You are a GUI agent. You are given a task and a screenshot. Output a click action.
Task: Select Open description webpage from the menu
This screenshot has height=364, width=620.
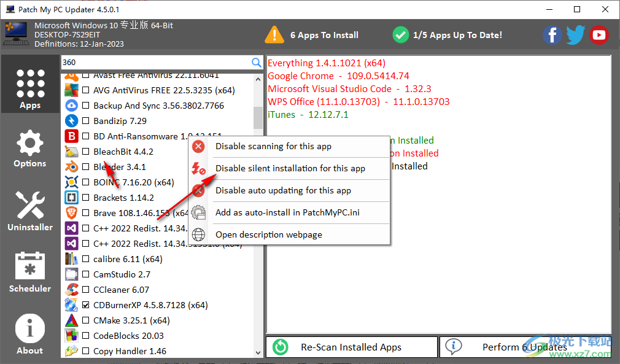click(269, 234)
